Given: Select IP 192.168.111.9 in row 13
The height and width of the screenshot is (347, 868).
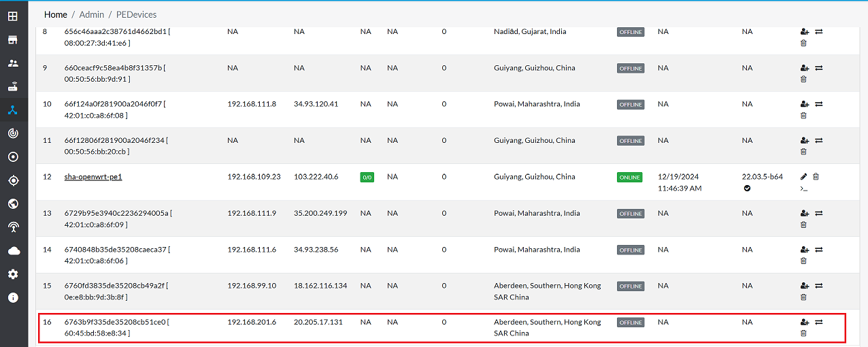Looking at the screenshot, I should pyautogui.click(x=252, y=213).
